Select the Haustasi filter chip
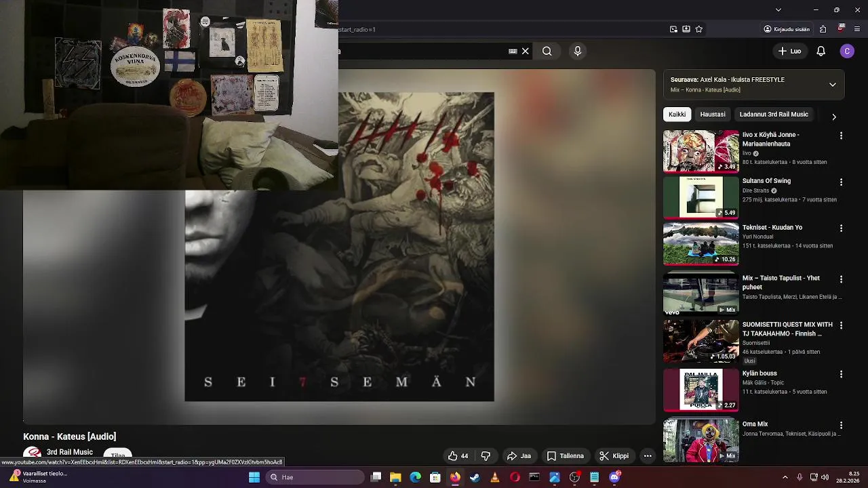This screenshot has width=868, height=488. tap(713, 115)
